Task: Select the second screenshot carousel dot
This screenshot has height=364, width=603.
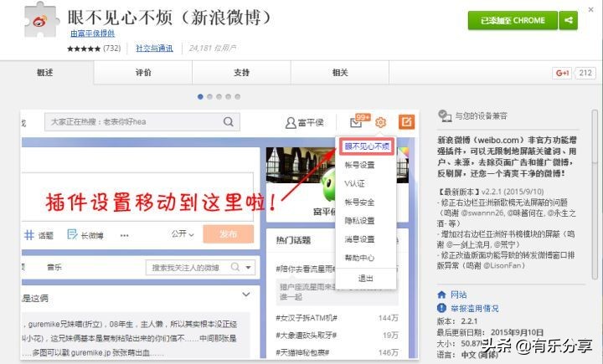Action: click(209, 97)
